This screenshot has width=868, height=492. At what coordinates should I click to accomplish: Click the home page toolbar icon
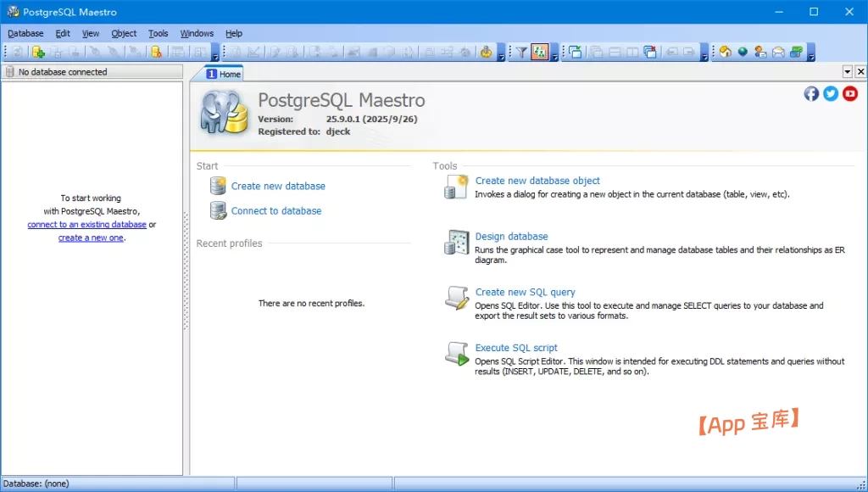726,52
